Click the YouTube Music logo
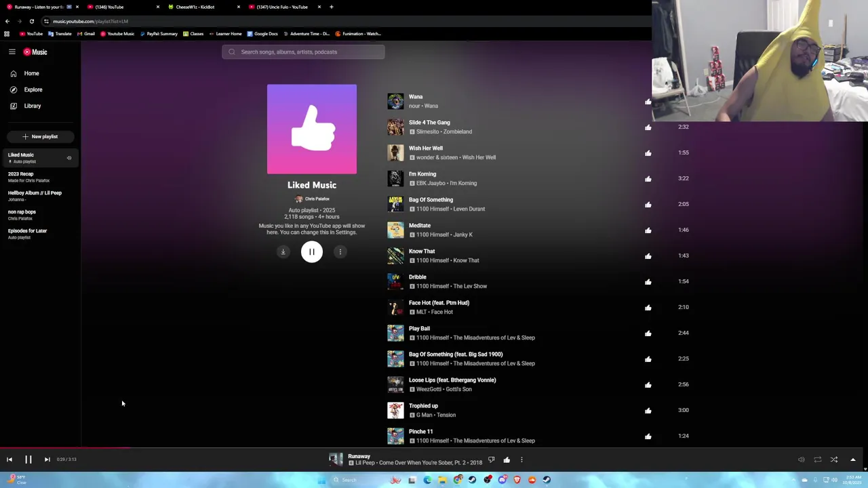This screenshot has width=868, height=488. 35,52
